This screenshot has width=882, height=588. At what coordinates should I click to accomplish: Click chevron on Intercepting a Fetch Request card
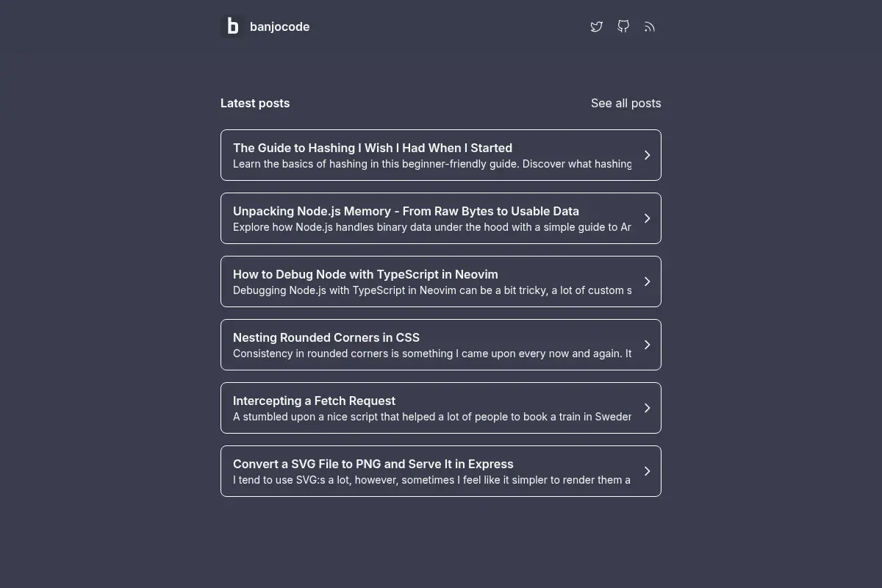(x=647, y=408)
